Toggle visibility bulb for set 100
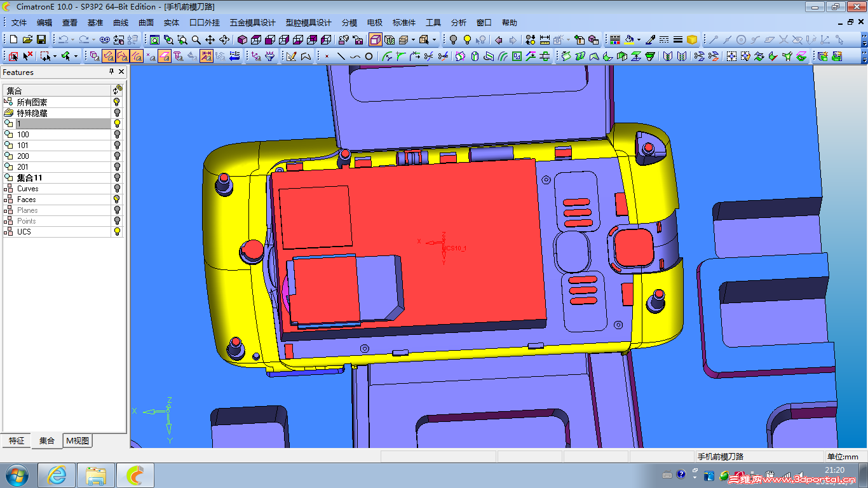This screenshot has height=488, width=868. (x=117, y=134)
